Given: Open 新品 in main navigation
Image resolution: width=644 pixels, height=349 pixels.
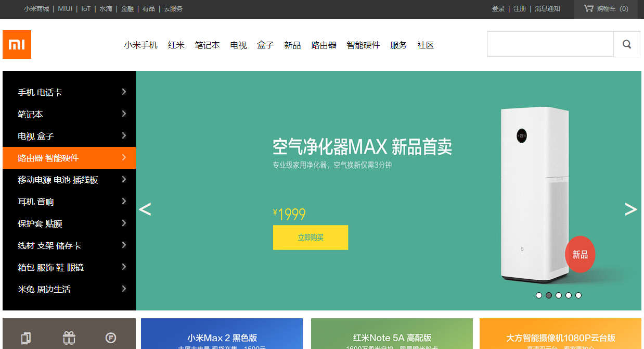Looking at the screenshot, I should click(x=292, y=45).
